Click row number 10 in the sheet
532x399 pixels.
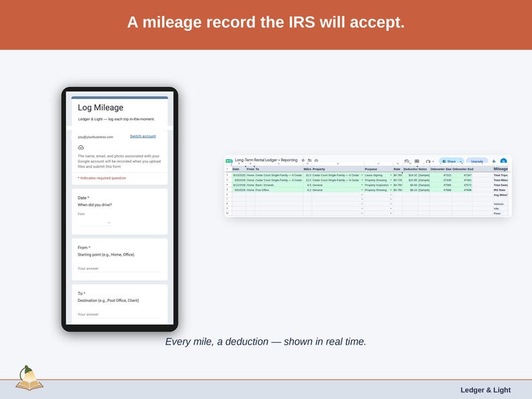227,214
